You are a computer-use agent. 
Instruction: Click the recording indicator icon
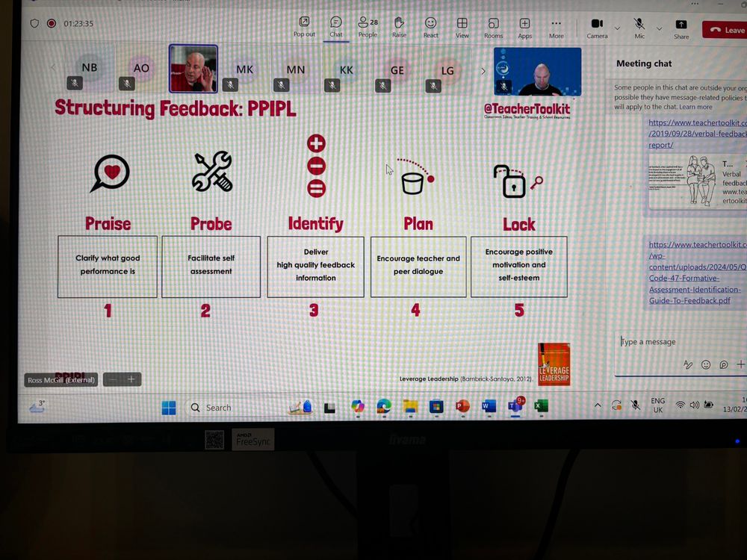pos(52,23)
